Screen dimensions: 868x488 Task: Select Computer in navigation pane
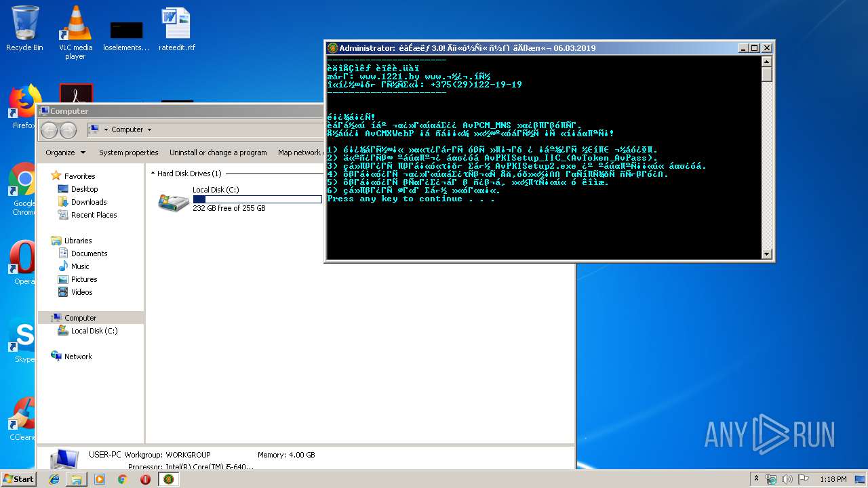(80, 318)
